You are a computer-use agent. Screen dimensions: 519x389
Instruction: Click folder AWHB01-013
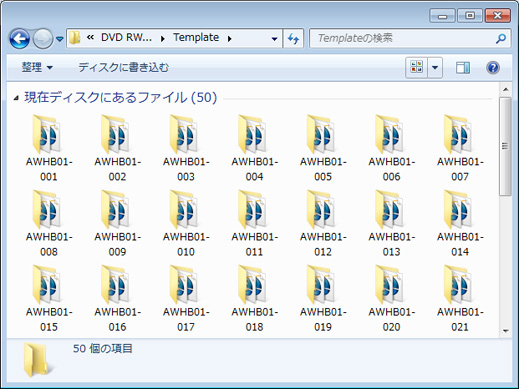[391, 223]
